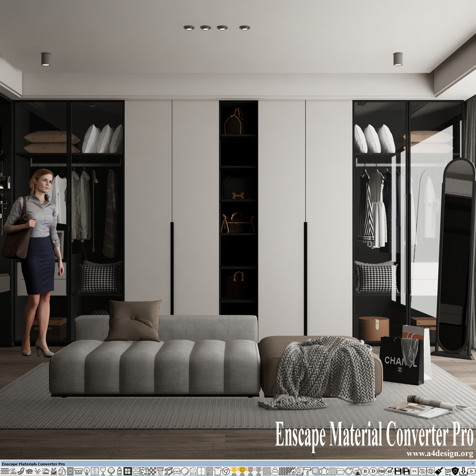Click the 1:1 scale button
Viewport: 476px width, 476px height.
[414, 471]
